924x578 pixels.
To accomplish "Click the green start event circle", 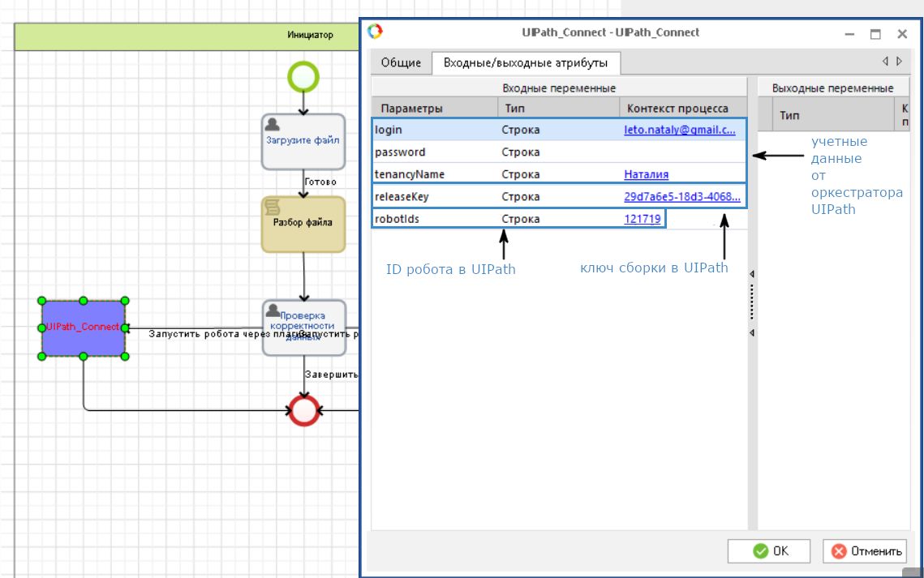I will (303, 77).
